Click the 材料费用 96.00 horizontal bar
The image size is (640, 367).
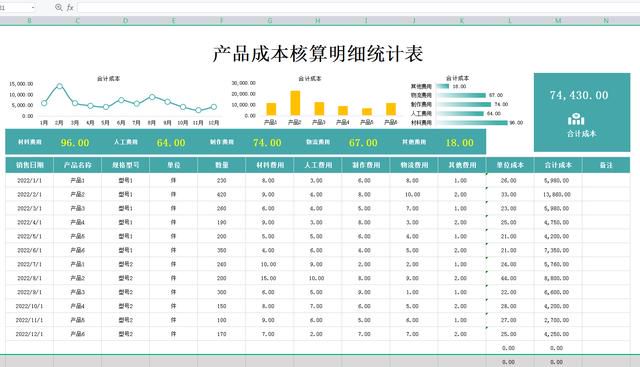coord(472,122)
